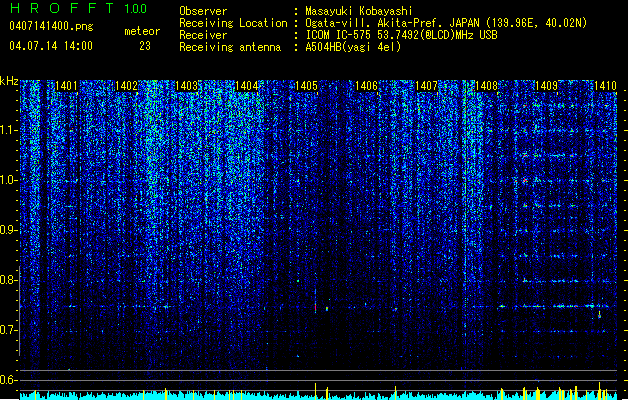Image resolution: width=629 pixels, height=400 pixels.
Task: Click the 1408 time marker
Action: point(487,86)
